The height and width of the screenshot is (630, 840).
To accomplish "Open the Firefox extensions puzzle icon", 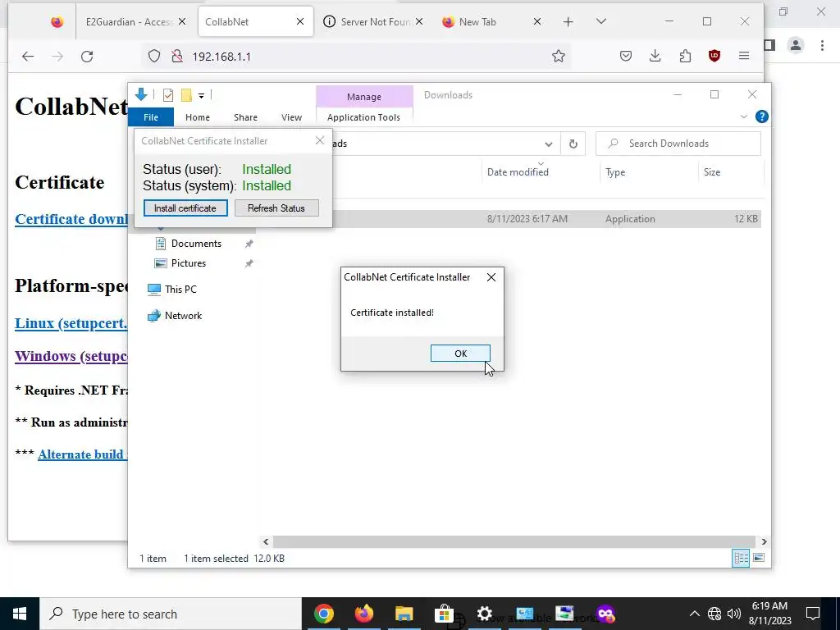I will (x=685, y=56).
